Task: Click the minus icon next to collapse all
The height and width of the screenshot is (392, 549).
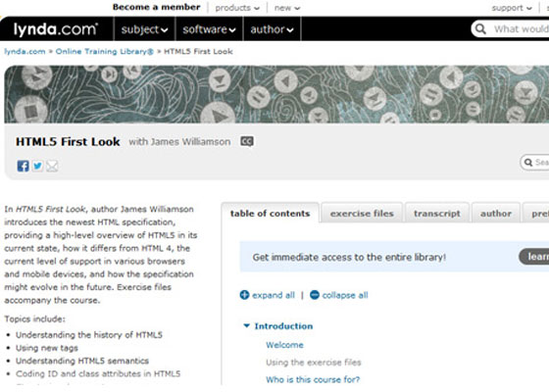Action: tap(315, 295)
